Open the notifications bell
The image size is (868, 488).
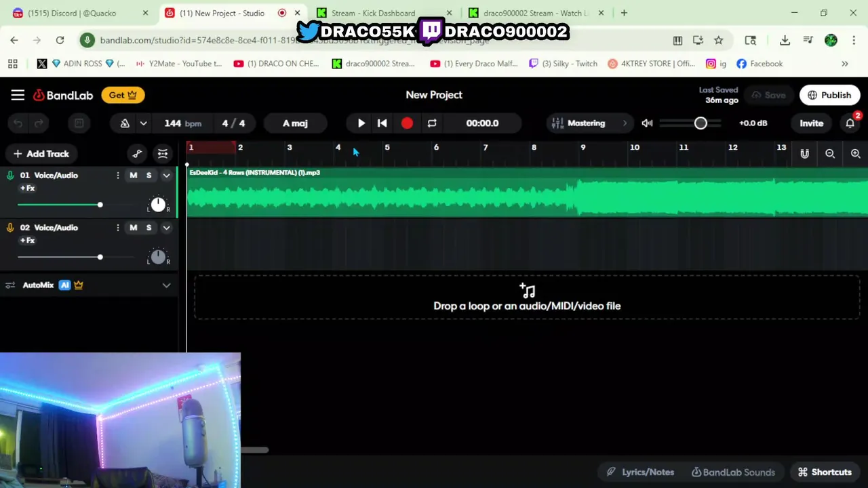[850, 123]
